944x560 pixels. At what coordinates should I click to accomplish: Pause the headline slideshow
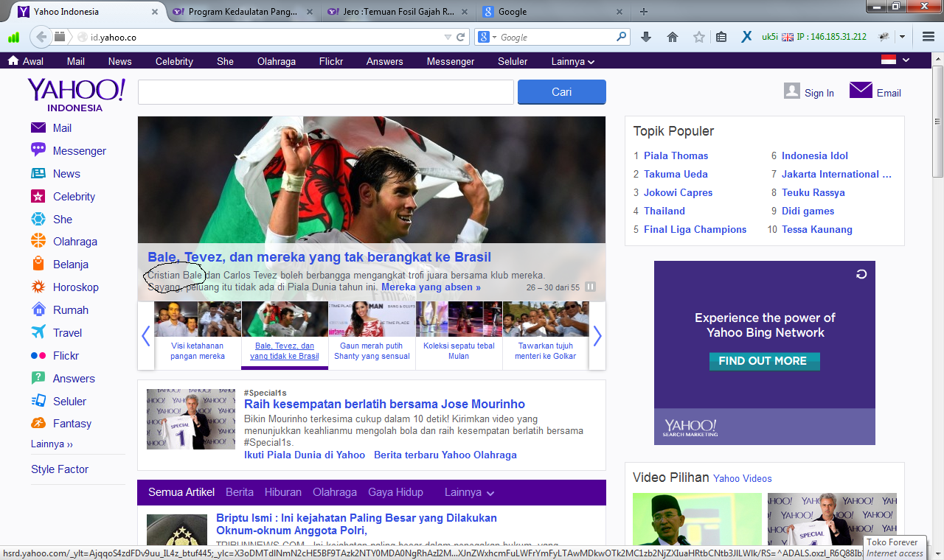(590, 287)
